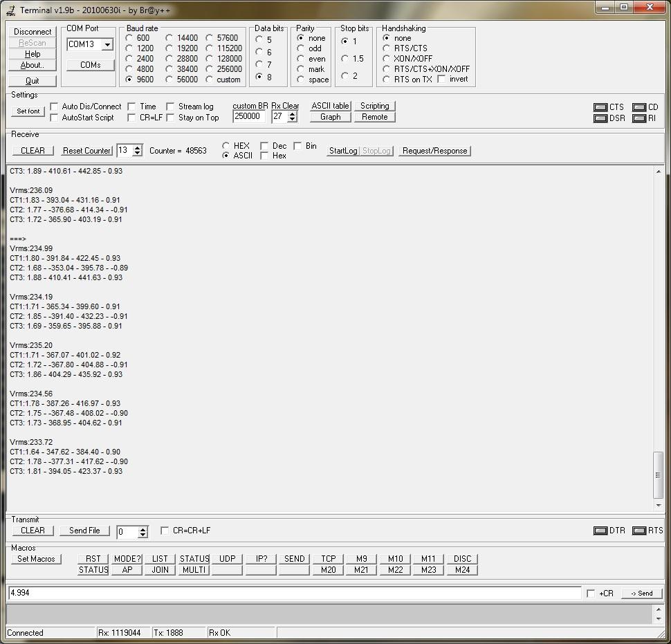This screenshot has width=671, height=644.
Task: Open the Scripting panel
Action: pyautogui.click(x=374, y=106)
